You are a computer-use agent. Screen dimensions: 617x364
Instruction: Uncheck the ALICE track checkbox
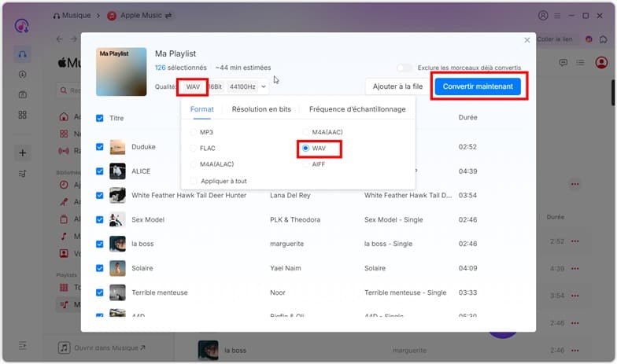coord(99,171)
